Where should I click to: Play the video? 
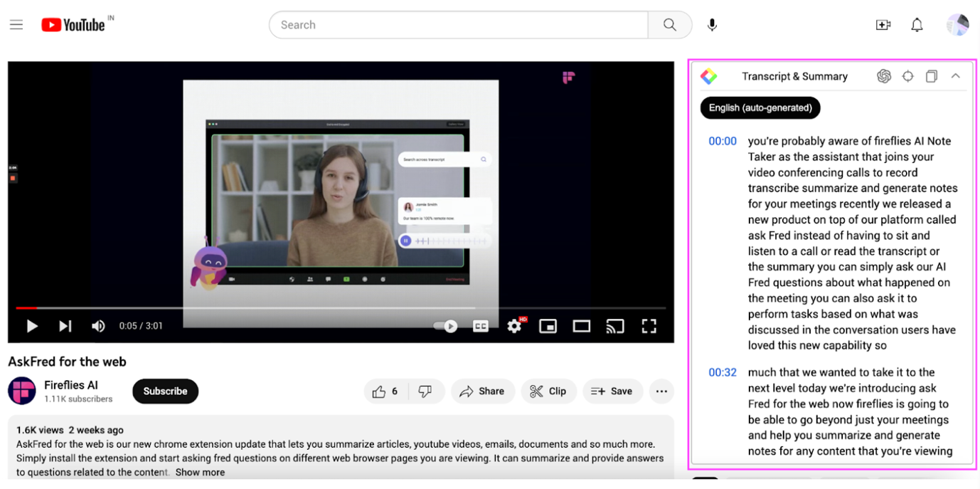click(x=32, y=326)
